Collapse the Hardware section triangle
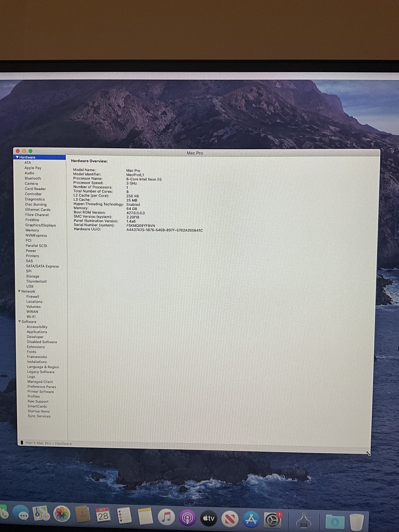Screen dimensions: 399x532 17,157
